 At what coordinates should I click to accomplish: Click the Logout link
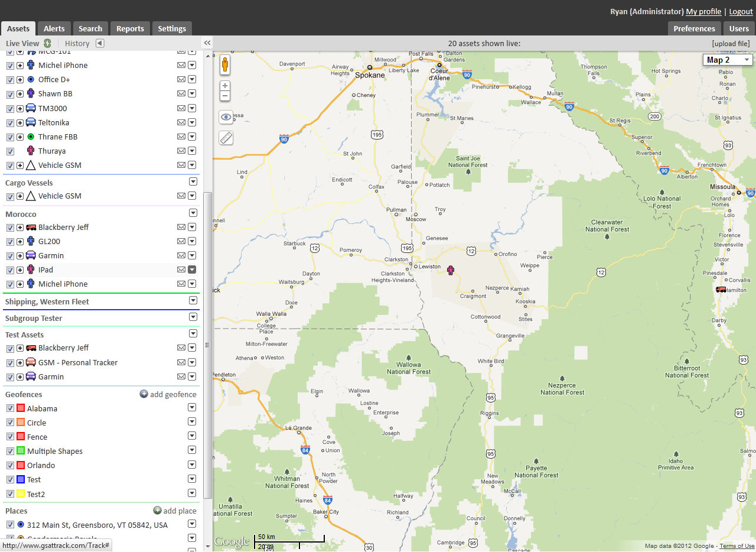coord(741,12)
